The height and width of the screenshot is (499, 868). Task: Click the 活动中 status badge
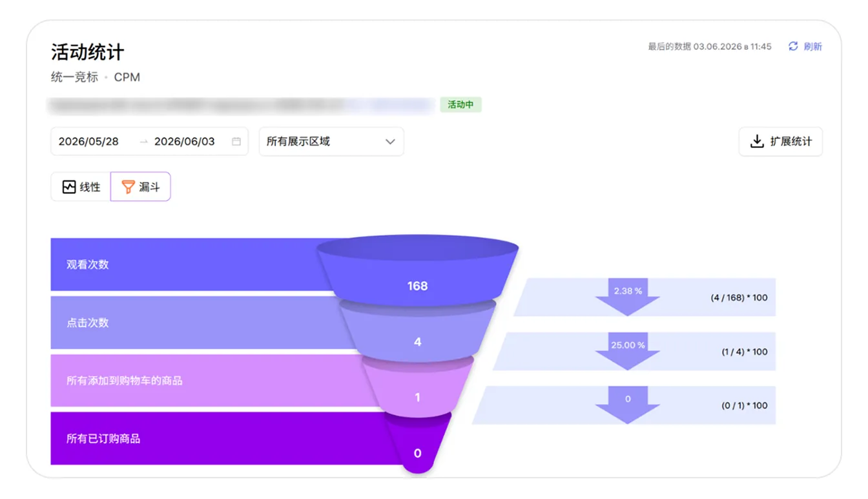[x=461, y=105]
